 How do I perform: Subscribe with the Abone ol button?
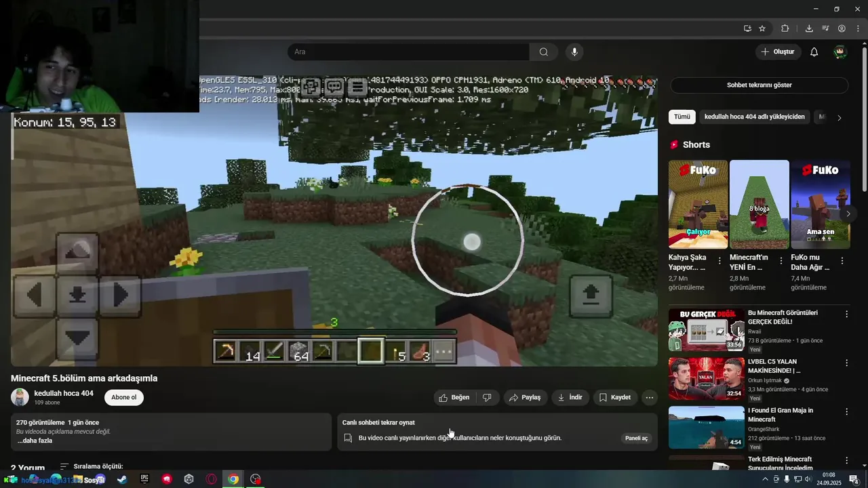(124, 398)
